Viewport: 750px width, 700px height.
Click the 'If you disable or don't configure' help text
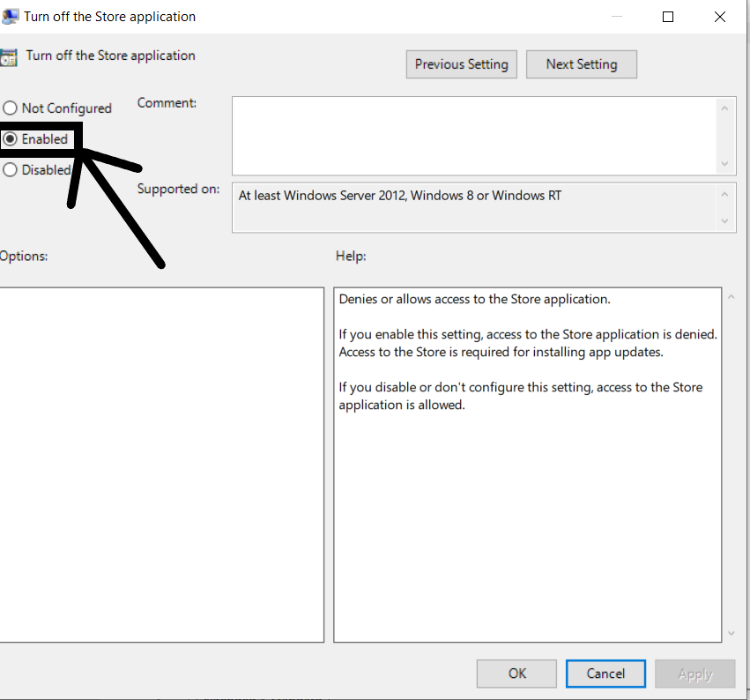[x=520, y=396]
